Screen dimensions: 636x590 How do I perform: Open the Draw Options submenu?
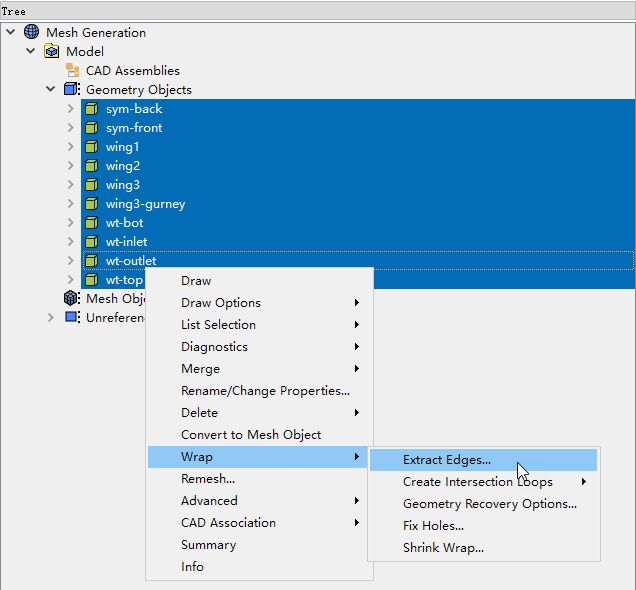[221, 303]
